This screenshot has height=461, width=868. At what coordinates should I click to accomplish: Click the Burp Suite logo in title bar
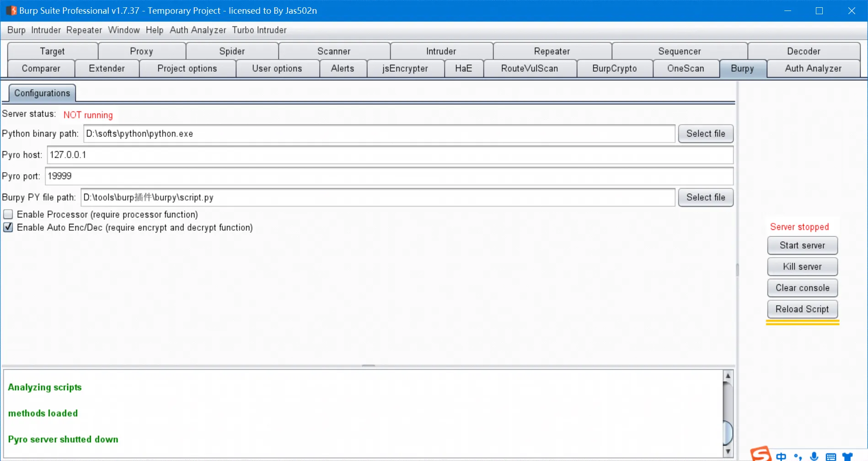tap(11, 10)
